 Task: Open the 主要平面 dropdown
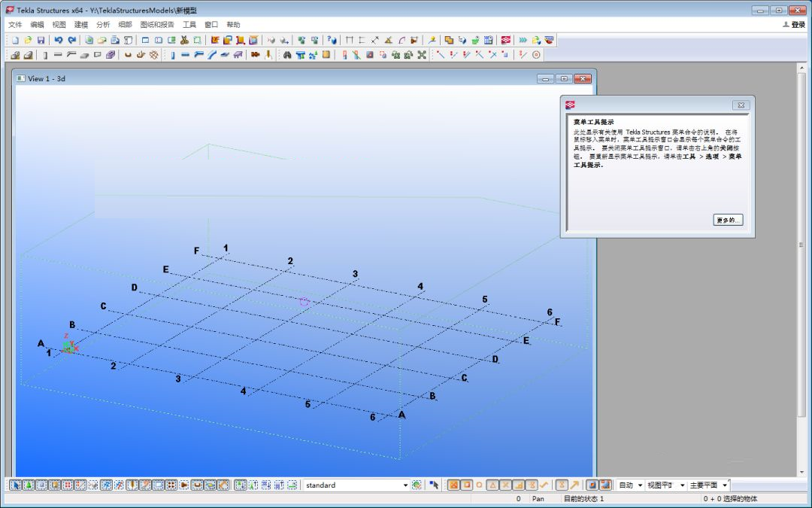point(725,485)
